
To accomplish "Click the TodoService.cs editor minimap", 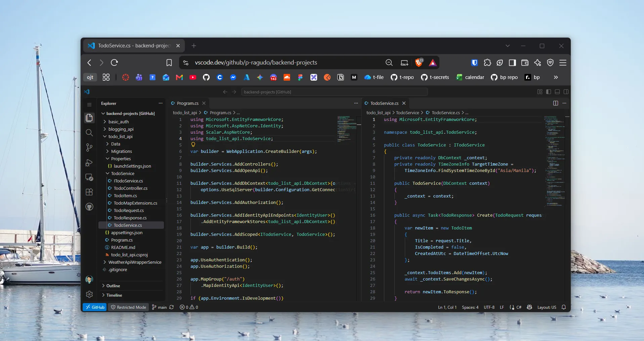I will click(555, 161).
